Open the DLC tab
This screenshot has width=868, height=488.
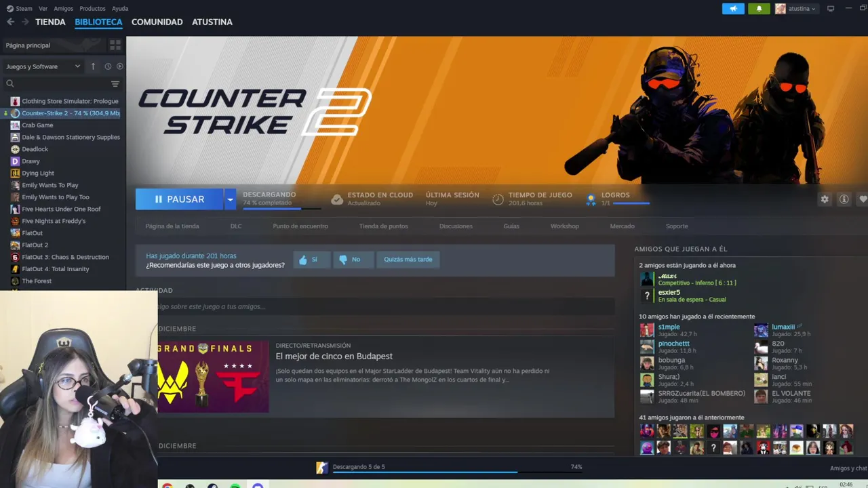(236, 226)
